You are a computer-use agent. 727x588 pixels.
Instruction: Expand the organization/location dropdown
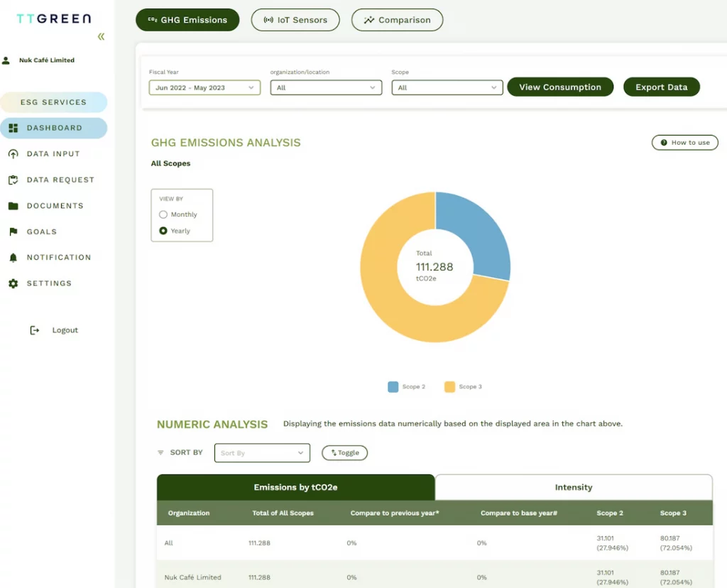(326, 88)
